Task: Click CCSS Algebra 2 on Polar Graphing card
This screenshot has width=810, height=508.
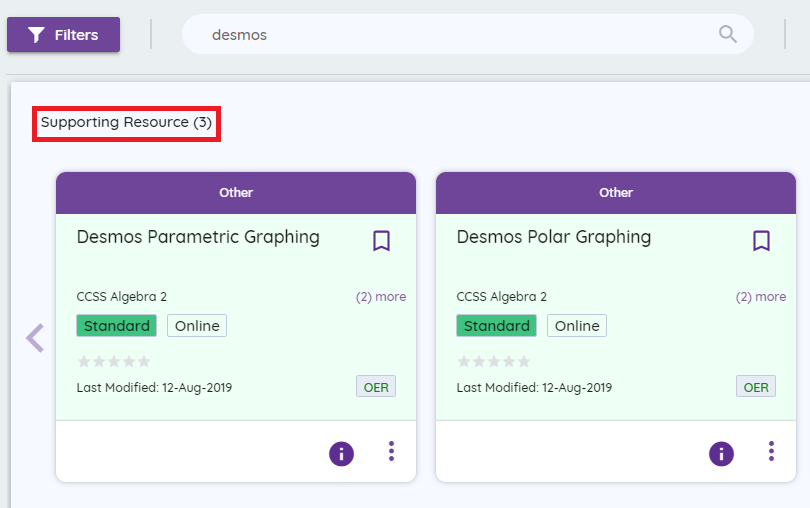Action: 502,297
